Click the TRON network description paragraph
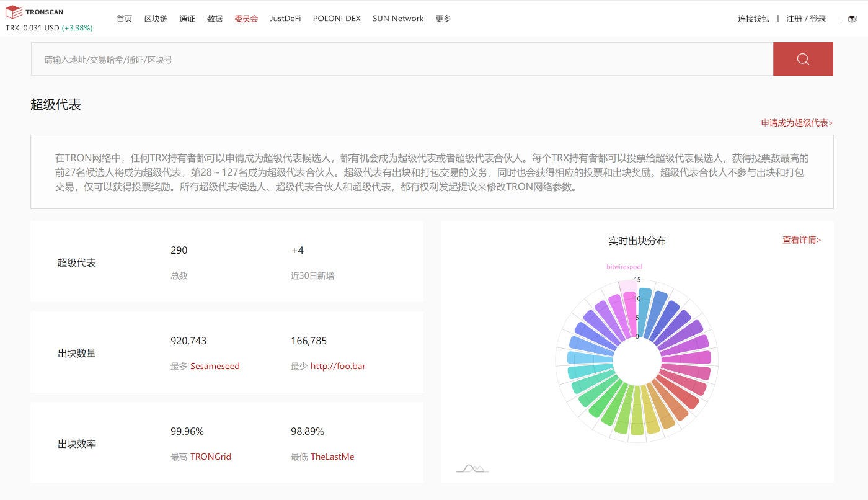868x500 pixels. coord(432,172)
